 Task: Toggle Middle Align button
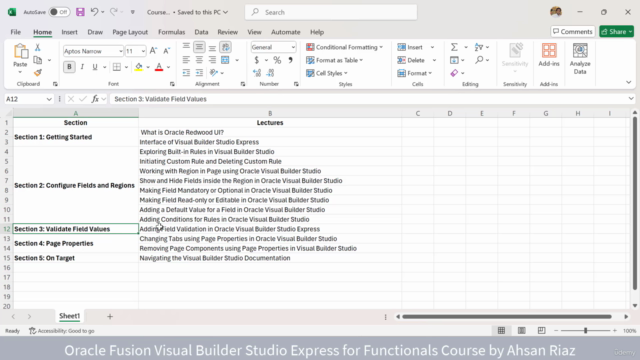coord(199,47)
